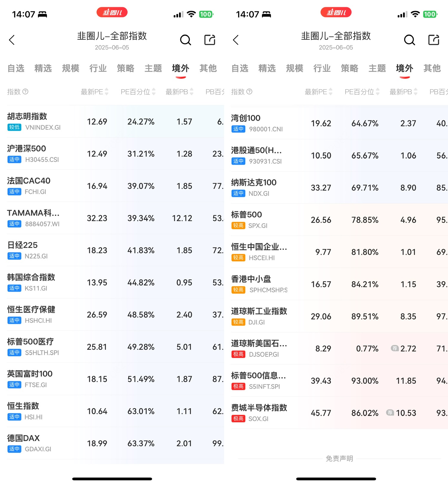Tap 极高 tag under 费城半导体指数
This screenshot has height=485, width=448.
[x=238, y=418]
